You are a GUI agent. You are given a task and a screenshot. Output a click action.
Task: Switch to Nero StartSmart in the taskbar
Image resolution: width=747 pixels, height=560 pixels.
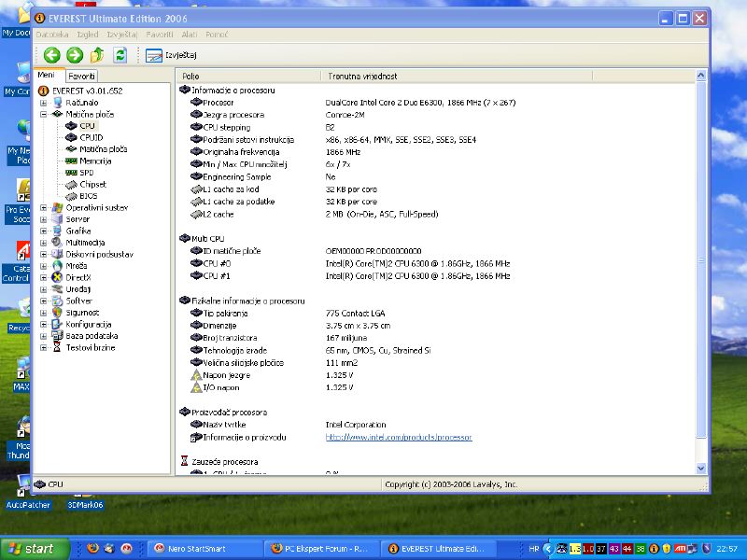click(x=205, y=549)
